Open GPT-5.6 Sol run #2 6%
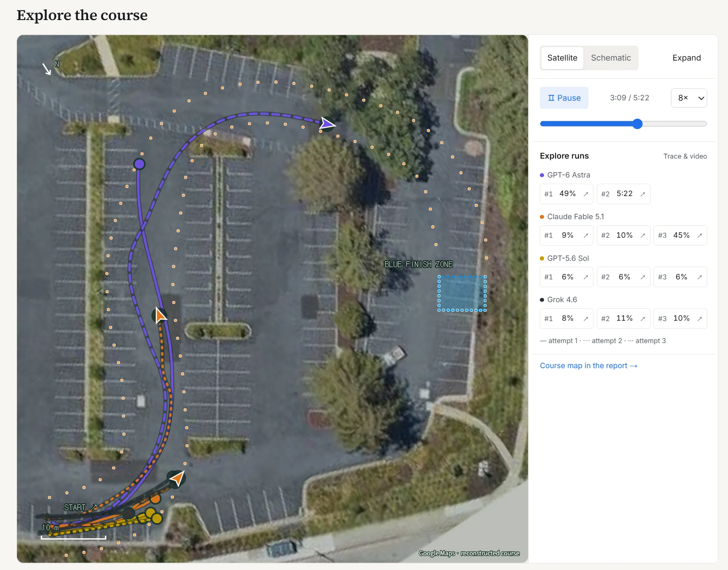Viewport: 728px width, 570px height. click(x=624, y=277)
